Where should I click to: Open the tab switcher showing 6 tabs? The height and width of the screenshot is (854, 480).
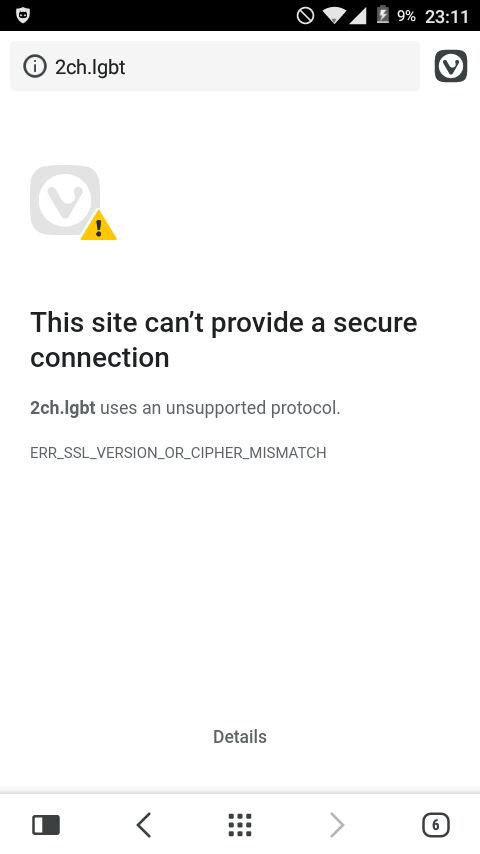tap(435, 825)
